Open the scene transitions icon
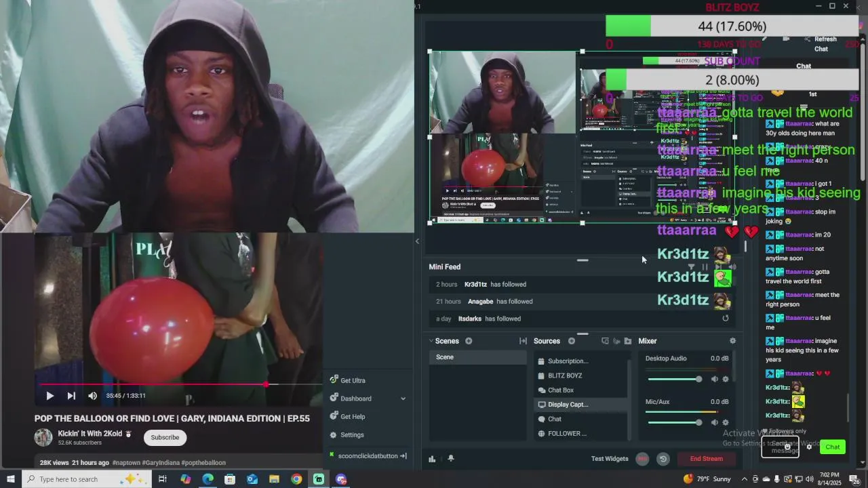Viewport: 868px width, 488px height. tap(523, 341)
